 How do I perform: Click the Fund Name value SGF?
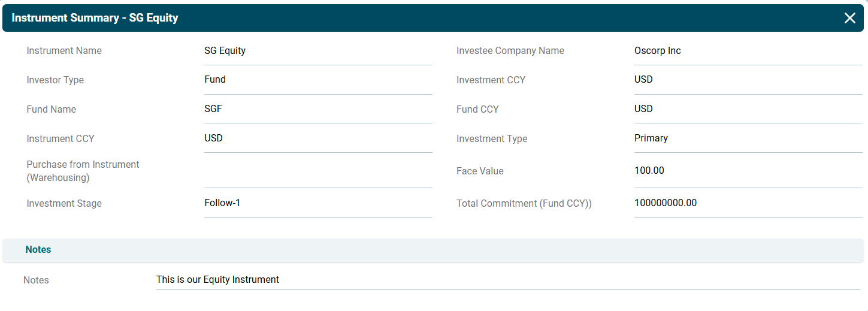[214, 109]
